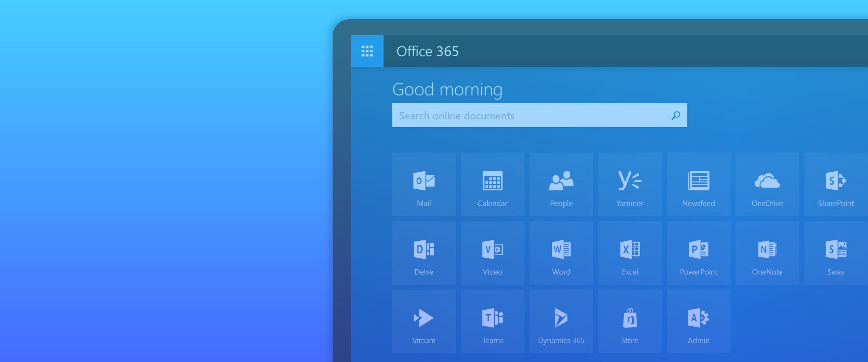Open the SharePoint app tile
868x362 pixels.
[836, 184]
